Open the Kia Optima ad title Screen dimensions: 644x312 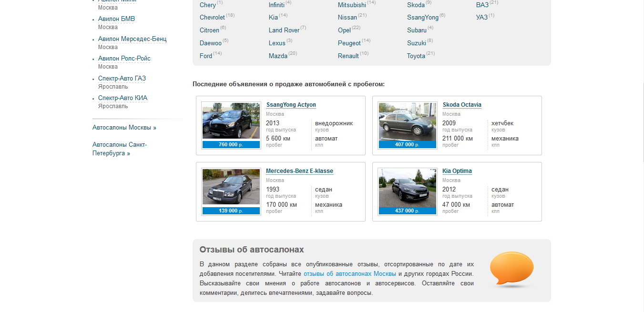[x=457, y=171]
